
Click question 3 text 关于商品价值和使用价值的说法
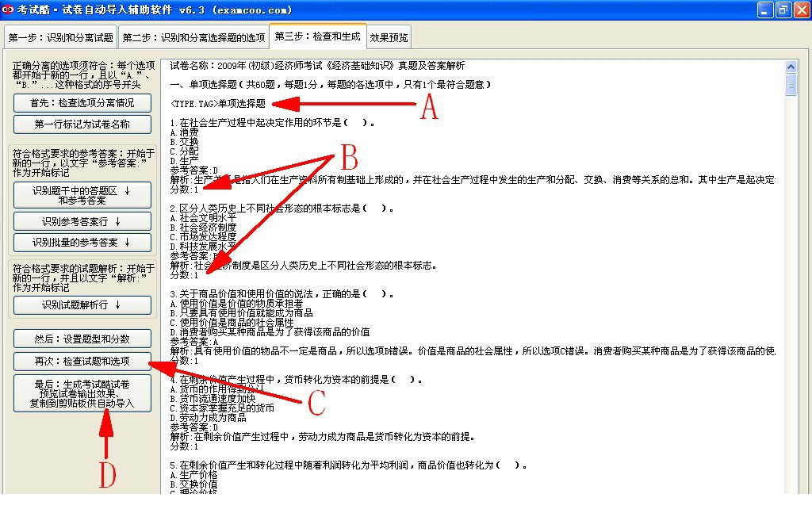282,294
